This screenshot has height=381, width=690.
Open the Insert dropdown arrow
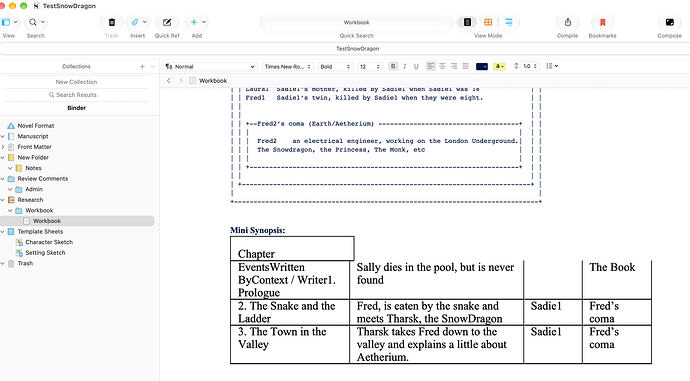(x=145, y=22)
